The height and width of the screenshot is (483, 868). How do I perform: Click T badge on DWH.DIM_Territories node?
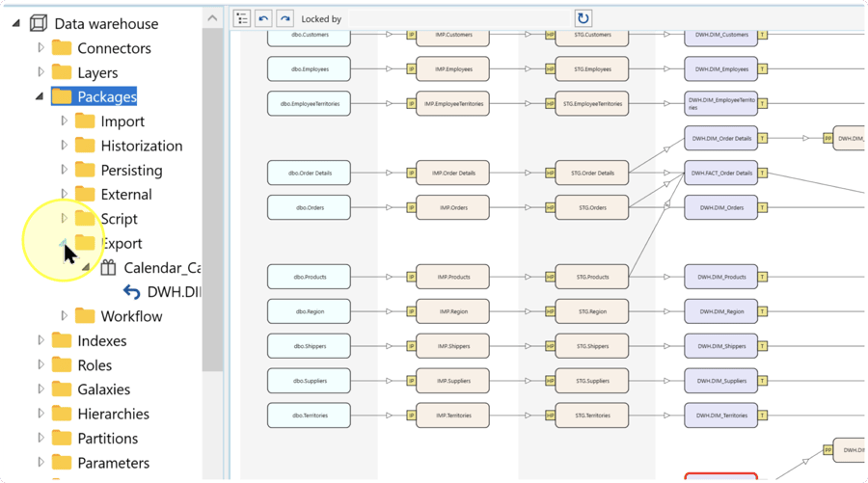click(762, 415)
